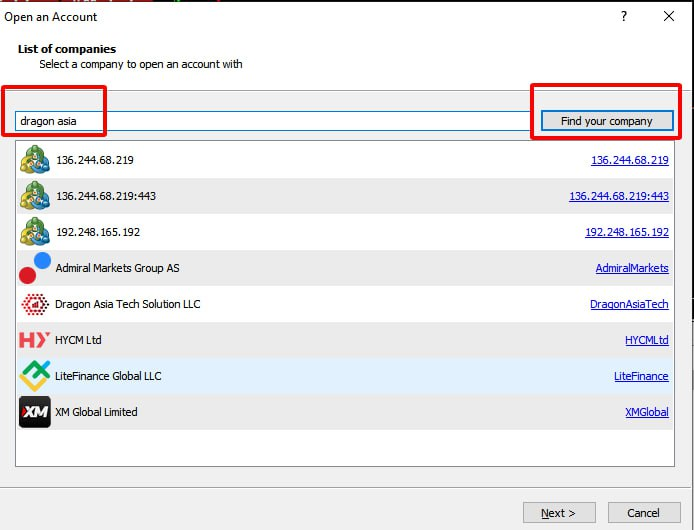Click the XM logo icon
Viewport: 694px width, 530px height.
click(x=35, y=412)
